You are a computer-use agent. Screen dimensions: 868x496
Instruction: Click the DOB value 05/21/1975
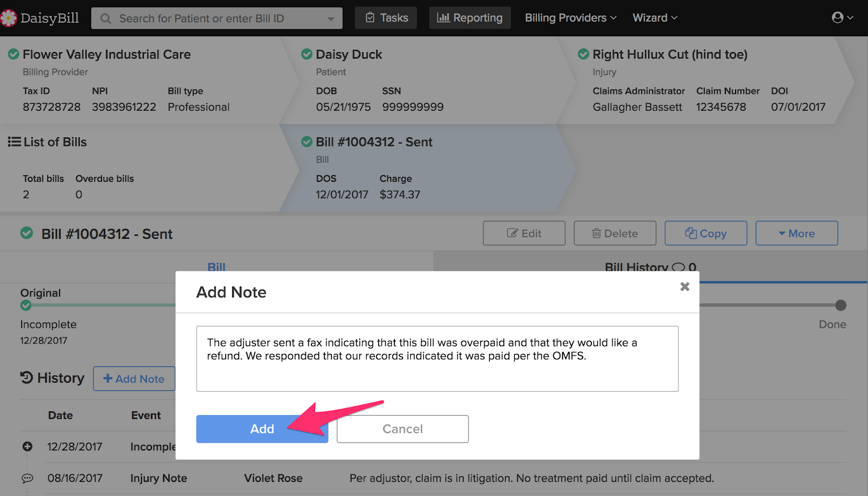[x=343, y=107]
